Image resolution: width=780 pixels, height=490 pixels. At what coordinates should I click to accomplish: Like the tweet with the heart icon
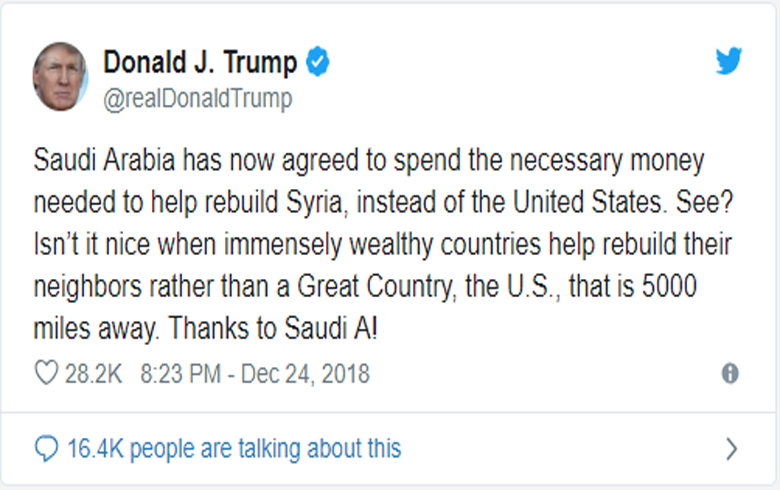tap(46, 373)
